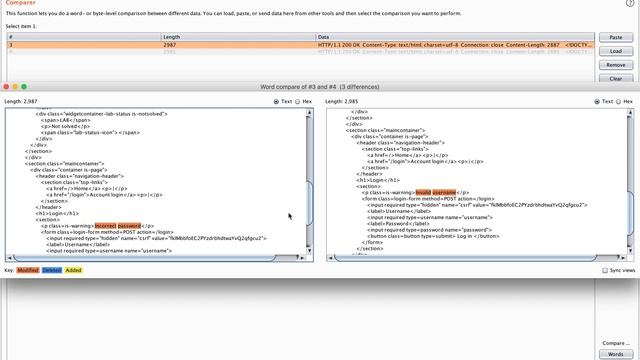Select the faded second item row
Viewport: 640px width, 360px height.
tap(300, 52)
